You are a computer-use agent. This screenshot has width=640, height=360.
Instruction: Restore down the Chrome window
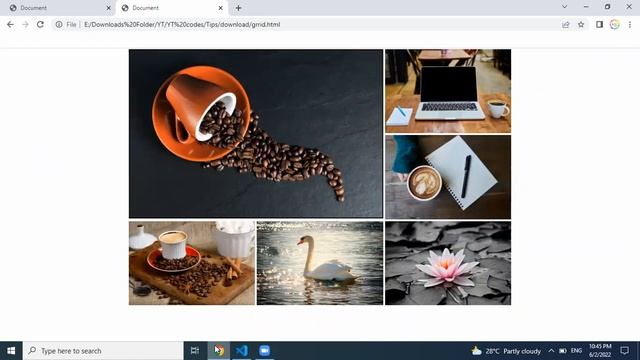(607, 7)
